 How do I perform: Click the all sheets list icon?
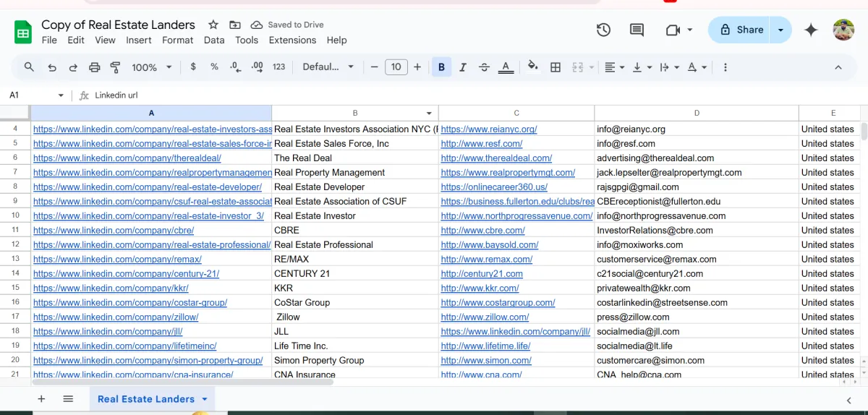(x=68, y=399)
